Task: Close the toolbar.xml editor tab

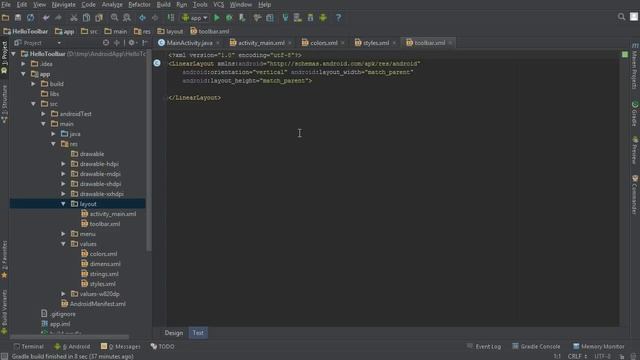Action: pos(450,43)
